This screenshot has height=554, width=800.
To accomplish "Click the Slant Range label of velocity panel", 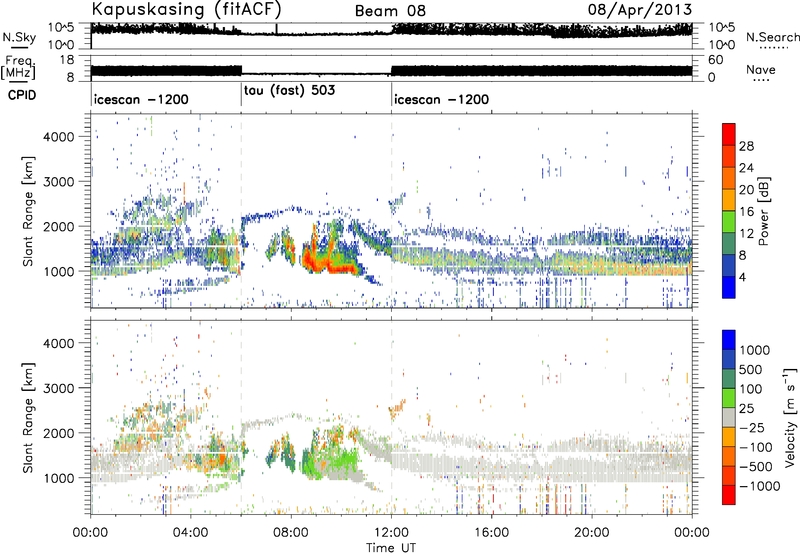I will click(x=28, y=417).
